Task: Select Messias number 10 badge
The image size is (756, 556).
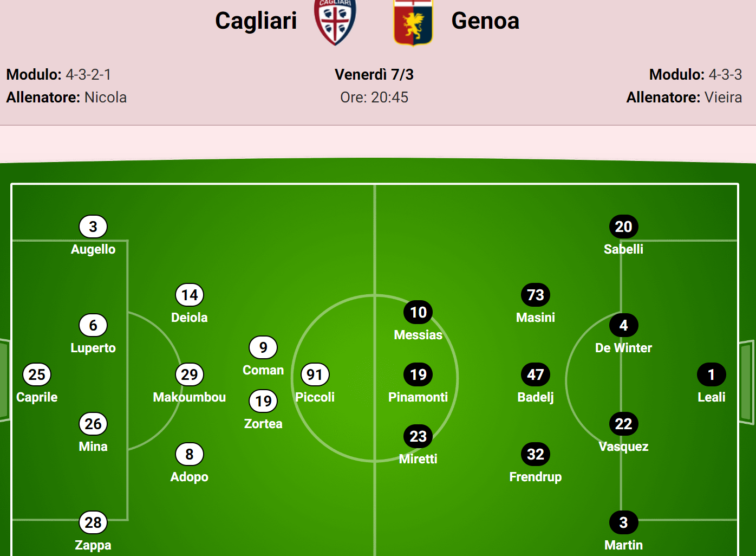Action: 418,312
